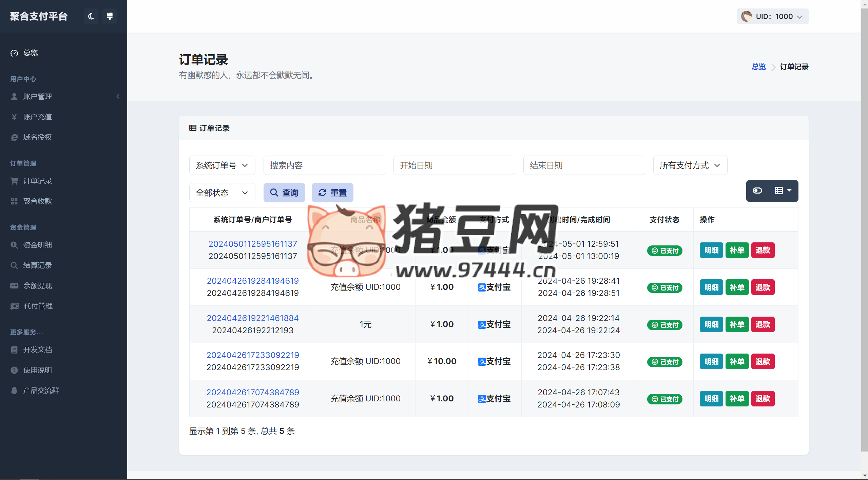Click the question icon beside 使用说明
This screenshot has width=868, height=480.
pyautogui.click(x=14, y=370)
